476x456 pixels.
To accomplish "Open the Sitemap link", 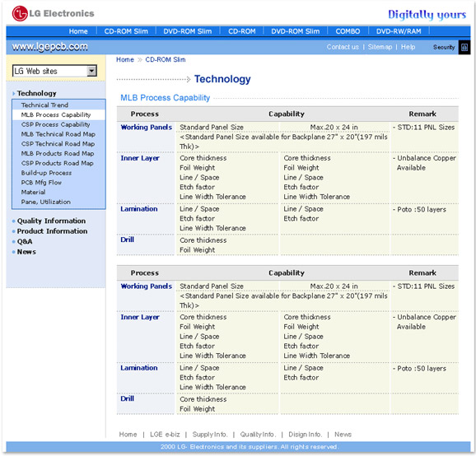I will 380,47.
